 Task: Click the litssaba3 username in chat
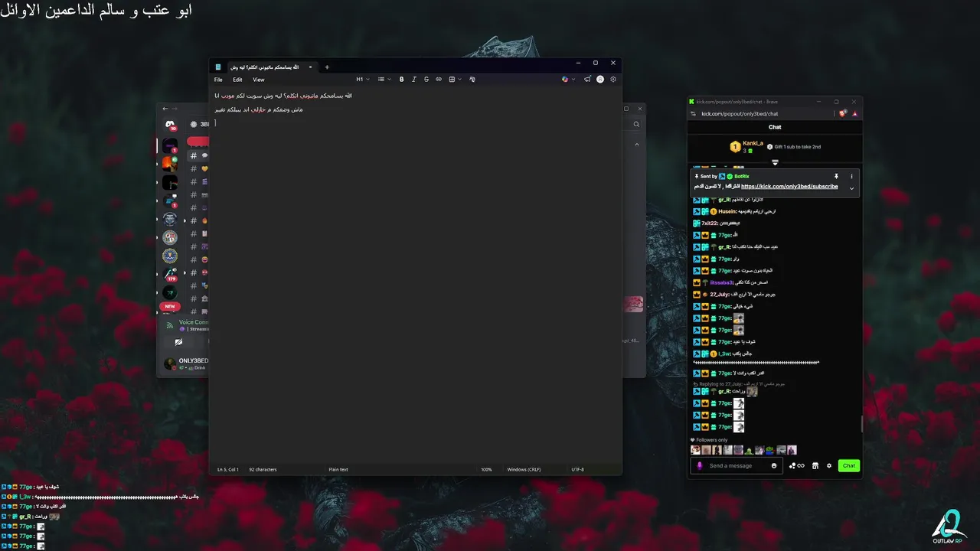[722, 282]
